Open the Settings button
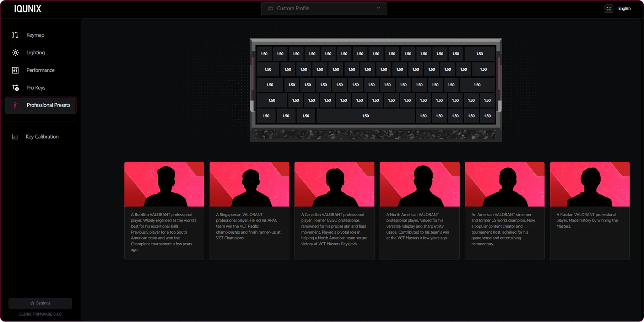 [40, 303]
